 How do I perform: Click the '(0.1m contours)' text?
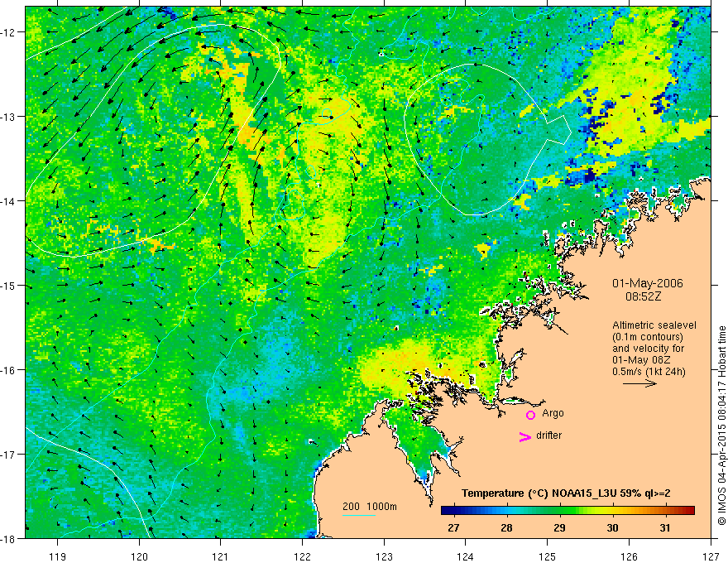pos(648,337)
